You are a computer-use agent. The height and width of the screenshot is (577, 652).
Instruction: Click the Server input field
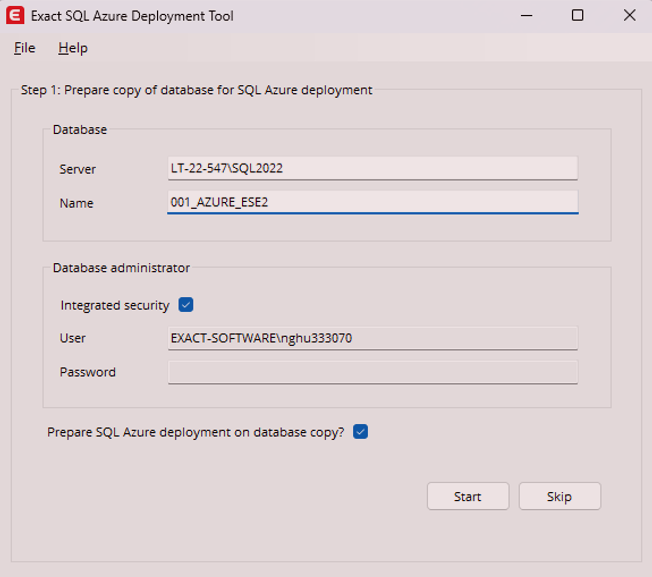[x=373, y=168]
